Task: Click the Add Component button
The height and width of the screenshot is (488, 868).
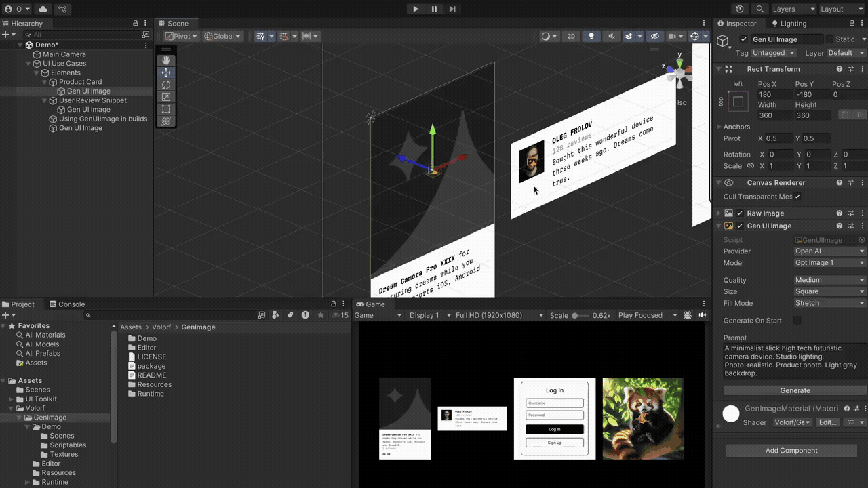Action: pos(791,450)
